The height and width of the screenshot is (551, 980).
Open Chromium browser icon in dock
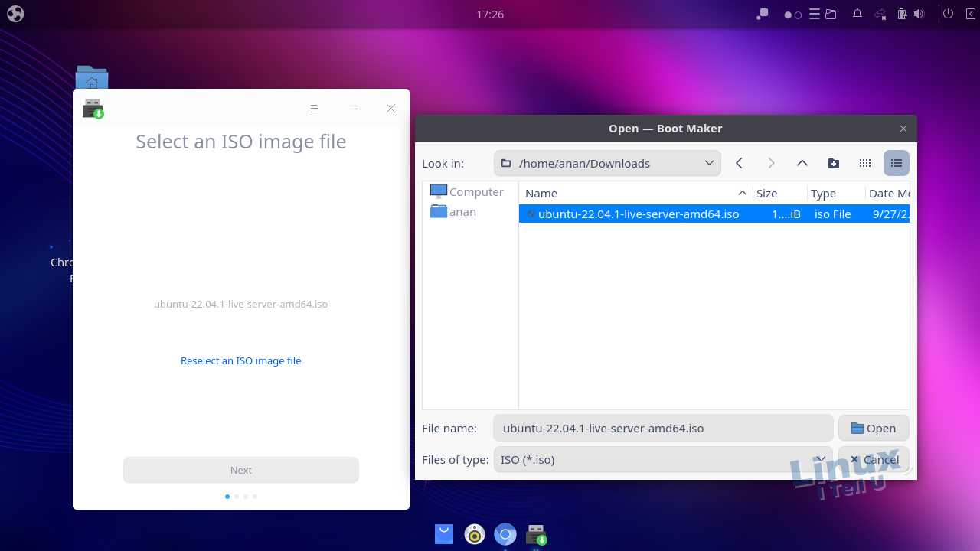pos(505,533)
